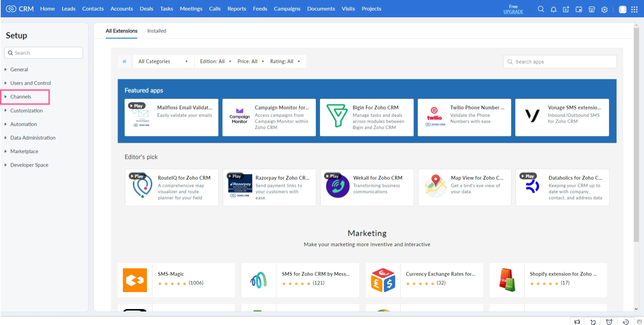The height and width of the screenshot is (325, 644).
Task: Open the Documents module
Action: point(321,9)
